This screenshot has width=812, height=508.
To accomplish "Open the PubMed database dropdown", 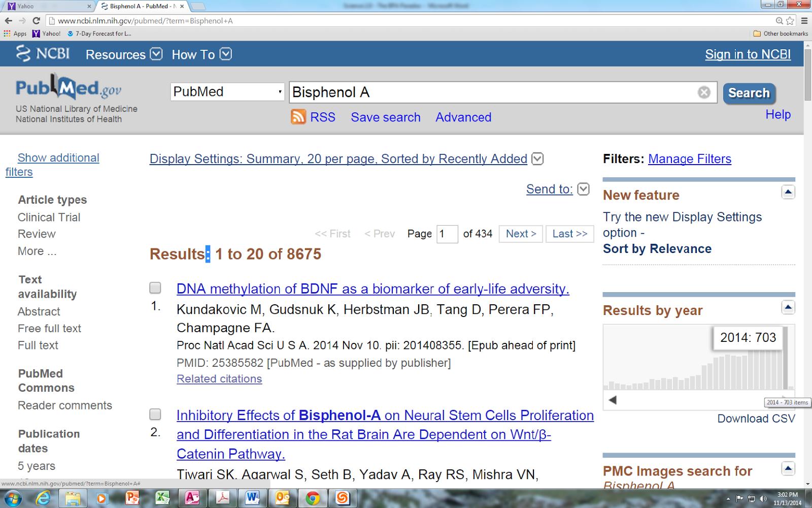I will coord(227,92).
